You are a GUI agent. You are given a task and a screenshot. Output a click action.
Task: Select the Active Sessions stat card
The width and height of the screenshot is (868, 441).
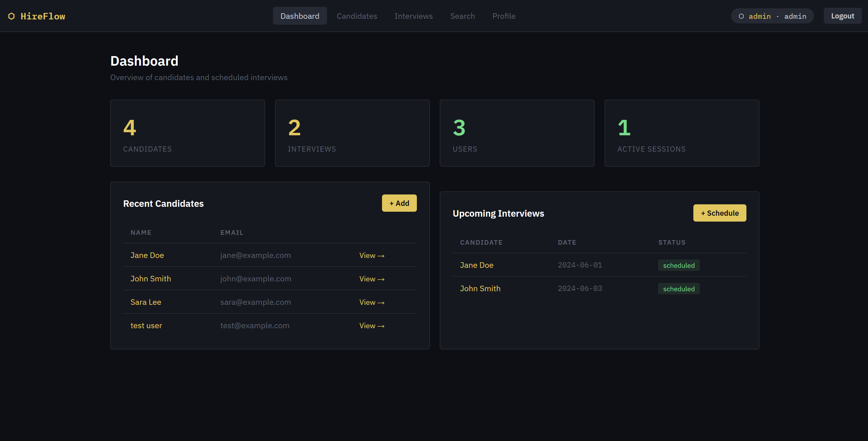[681, 133]
